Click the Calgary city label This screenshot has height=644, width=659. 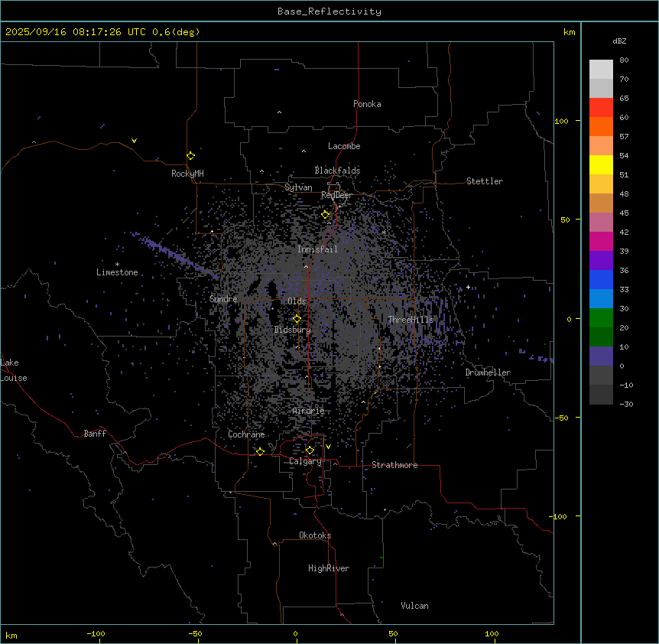(305, 461)
